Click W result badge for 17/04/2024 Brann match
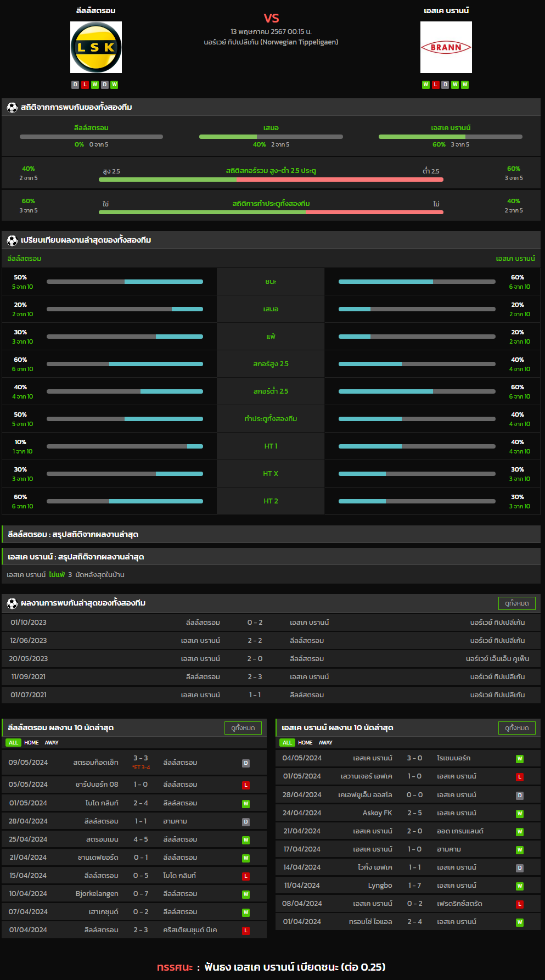The width and height of the screenshot is (545, 980). 520,850
